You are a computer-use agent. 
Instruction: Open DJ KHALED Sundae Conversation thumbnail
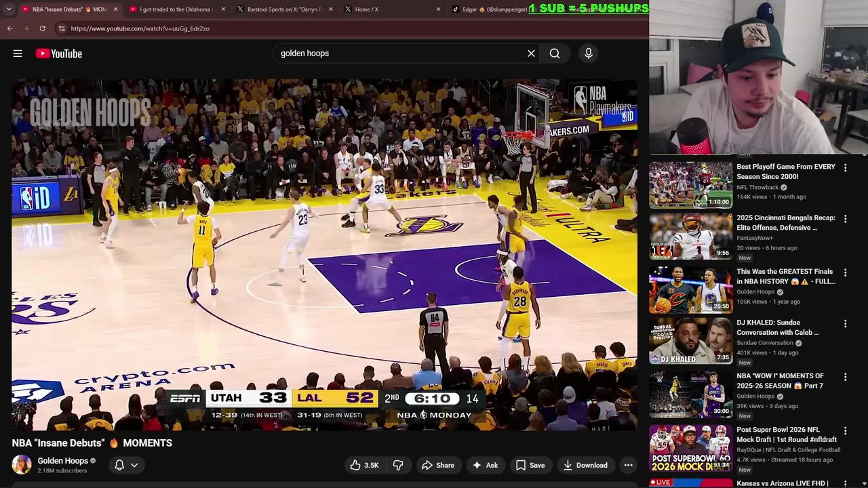pos(691,342)
